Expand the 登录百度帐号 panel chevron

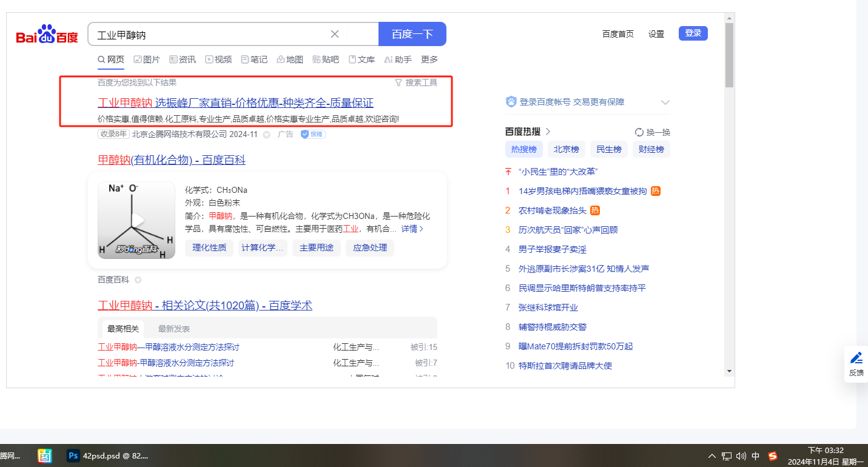click(665, 102)
